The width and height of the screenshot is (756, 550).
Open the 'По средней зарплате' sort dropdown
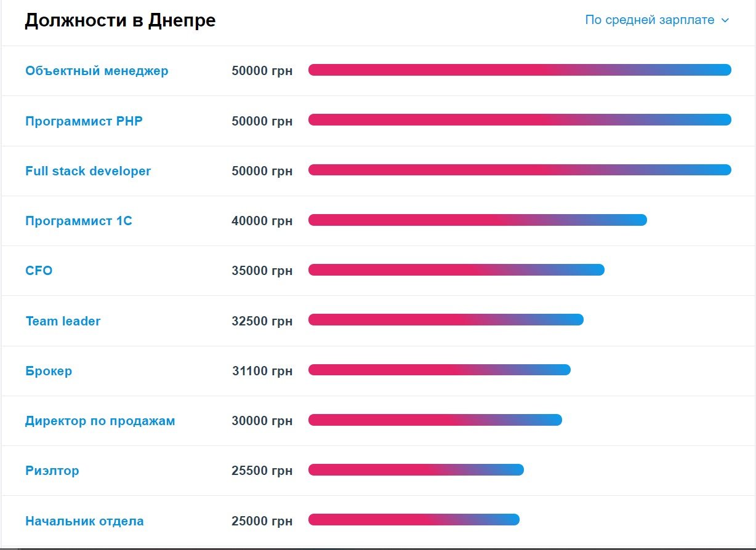(x=649, y=20)
